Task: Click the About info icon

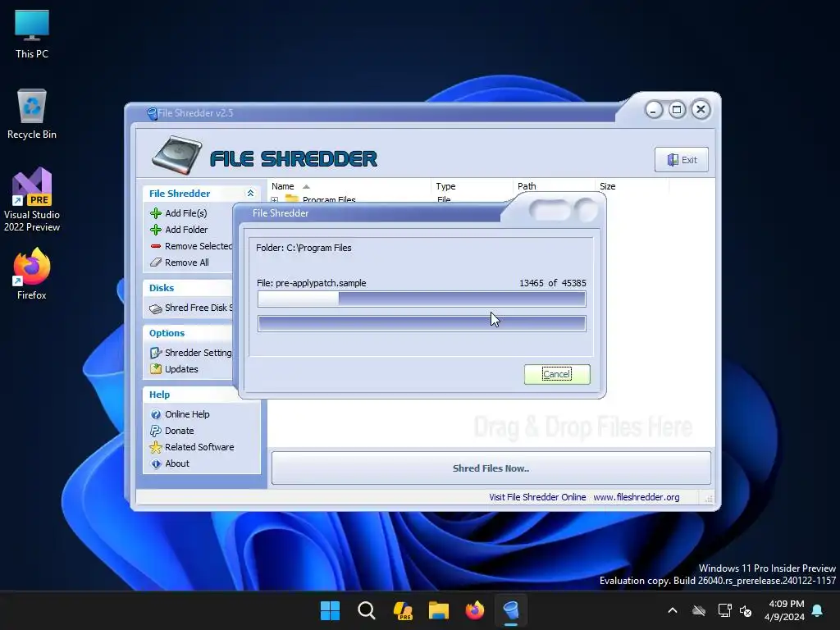Action: point(156,464)
